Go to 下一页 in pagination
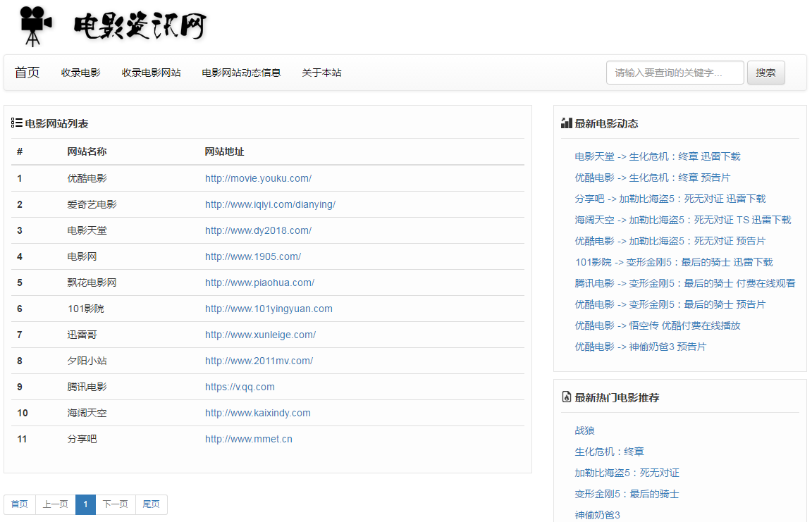 (x=115, y=504)
